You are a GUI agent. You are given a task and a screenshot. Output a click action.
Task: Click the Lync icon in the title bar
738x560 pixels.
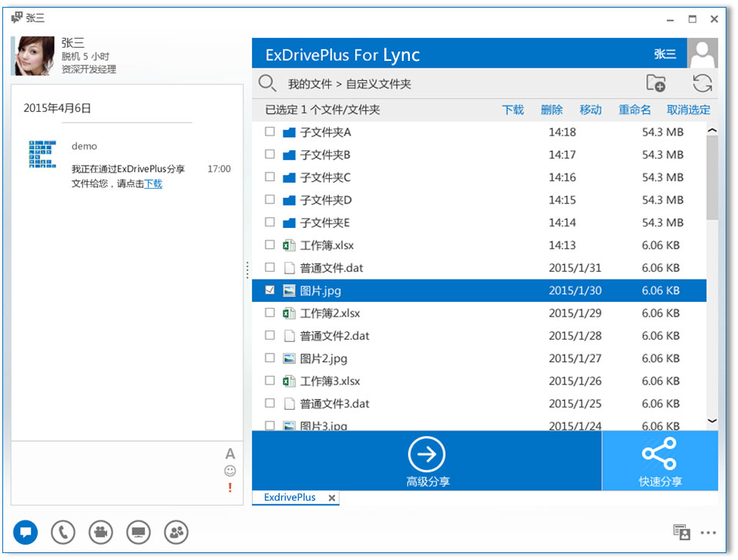(17, 18)
